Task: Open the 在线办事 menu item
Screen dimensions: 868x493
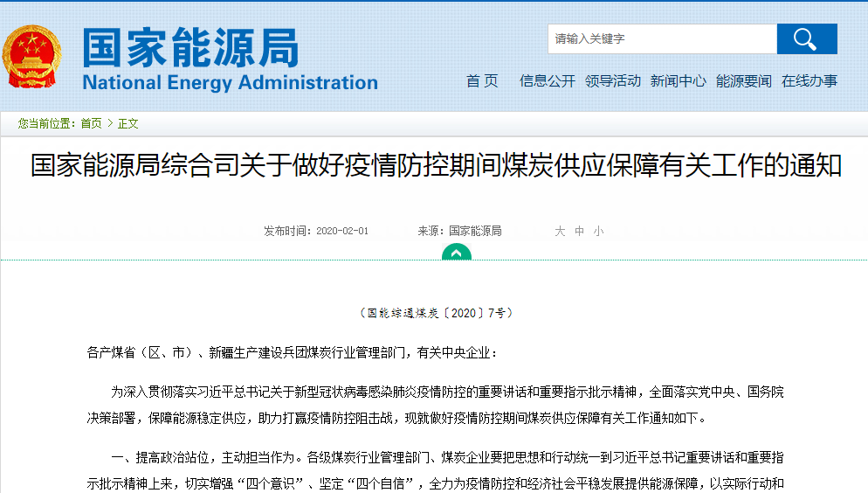Action: tap(809, 81)
